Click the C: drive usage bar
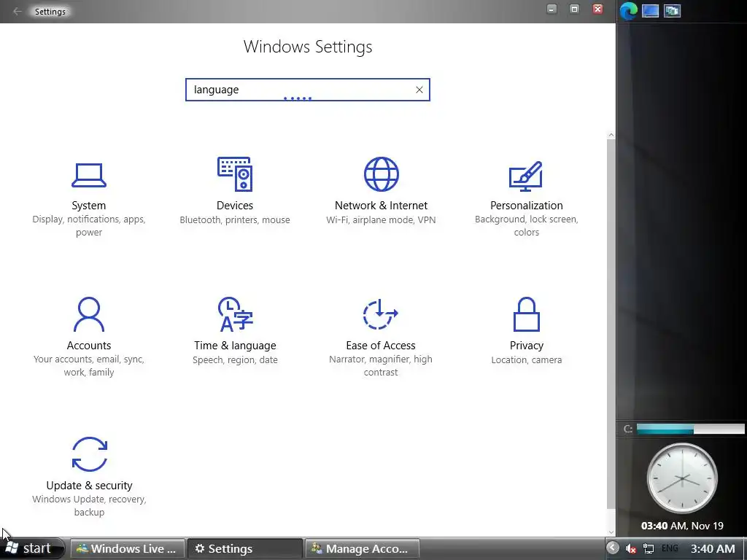The height and width of the screenshot is (560, 747). click(690, 429)
